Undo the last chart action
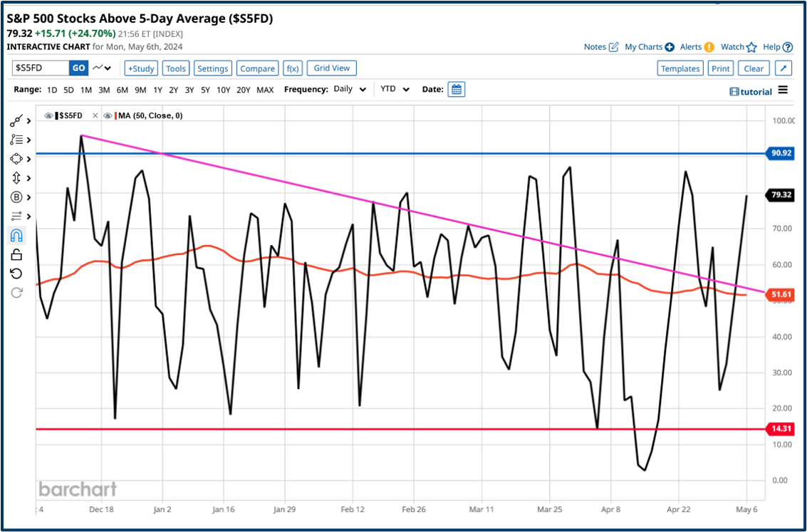Image resolution: width=807 pixels, height=532 pixels. [x=16, y=273]
